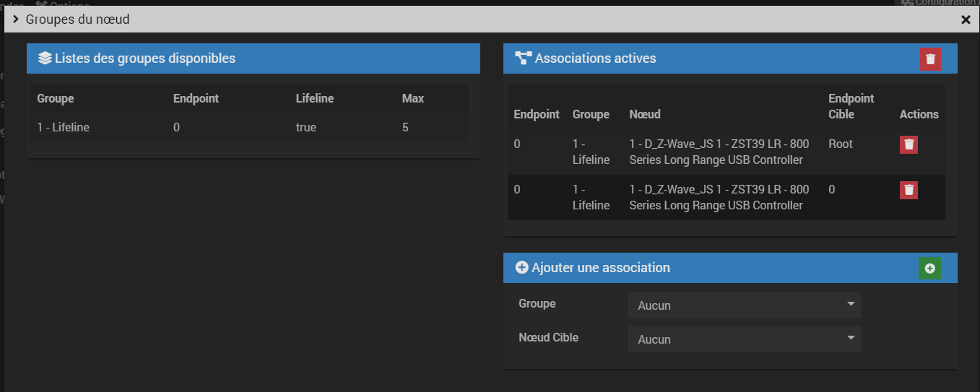Click the stacked layers icon in groups header
The width and height of the screenshot is (980, 392).
[45, 58]
